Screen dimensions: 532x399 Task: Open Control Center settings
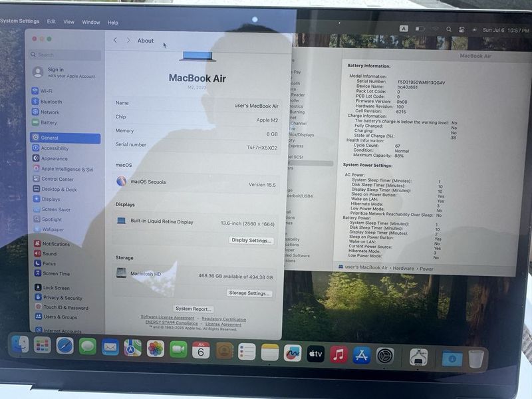pos(54,179)
